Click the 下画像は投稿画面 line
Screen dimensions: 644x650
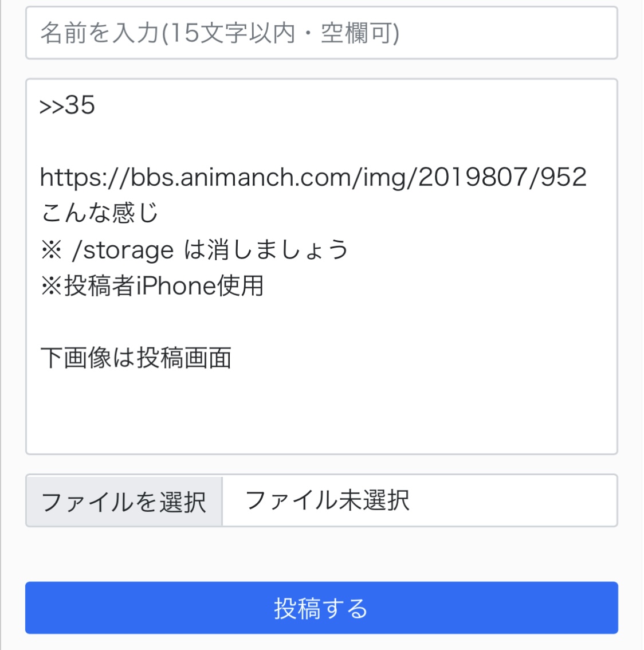click(x=136, y=358)
